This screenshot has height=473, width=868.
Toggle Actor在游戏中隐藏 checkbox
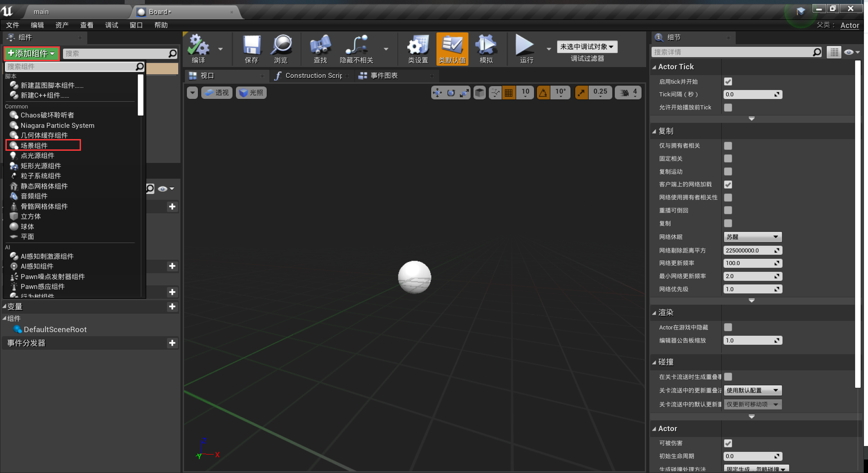point(728,327)
